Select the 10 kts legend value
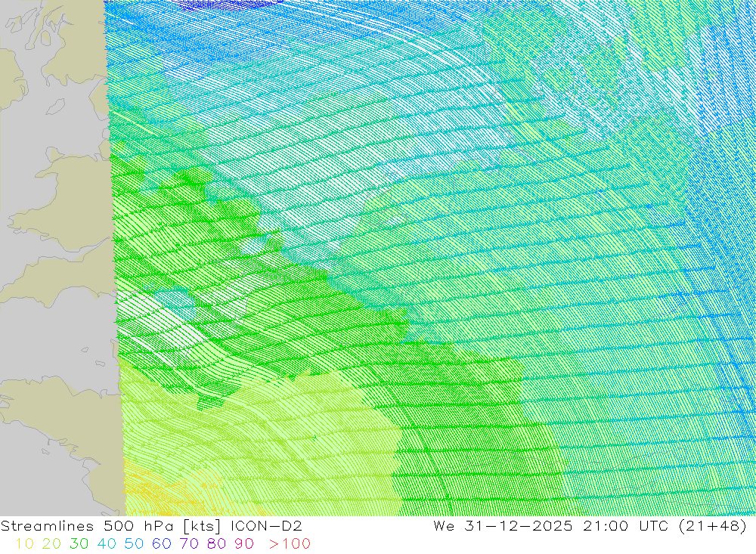Screen dimensions: 756x554 tap(25, 544)
